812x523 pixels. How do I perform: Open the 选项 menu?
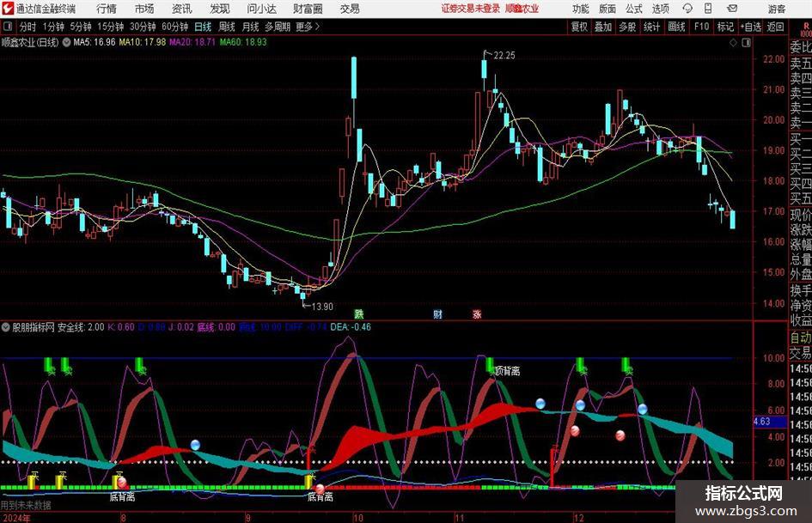point(660,9)
